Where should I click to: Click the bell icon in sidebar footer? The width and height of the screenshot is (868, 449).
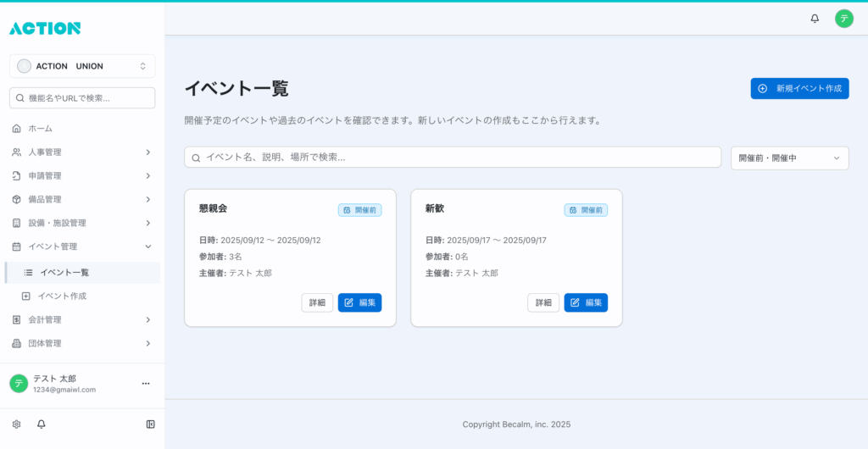(x=41, y=424)
